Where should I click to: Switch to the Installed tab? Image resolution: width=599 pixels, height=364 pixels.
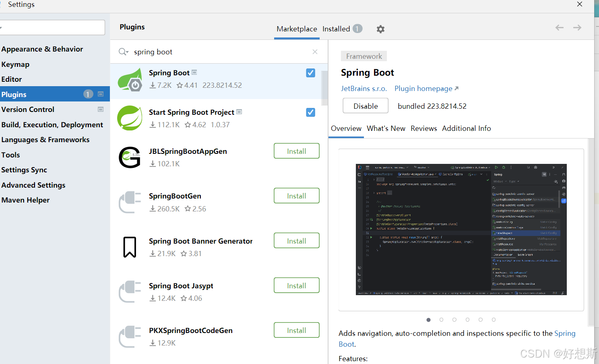point(336,29)
